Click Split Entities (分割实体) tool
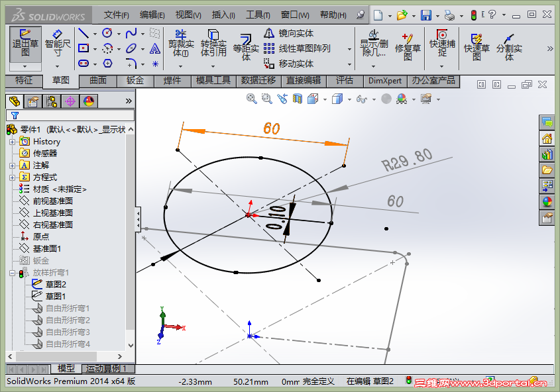 (509, 48)
